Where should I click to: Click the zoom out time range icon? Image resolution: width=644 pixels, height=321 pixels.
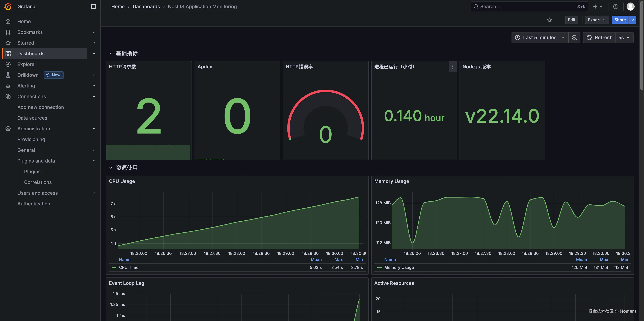click(x=574, y=38)
